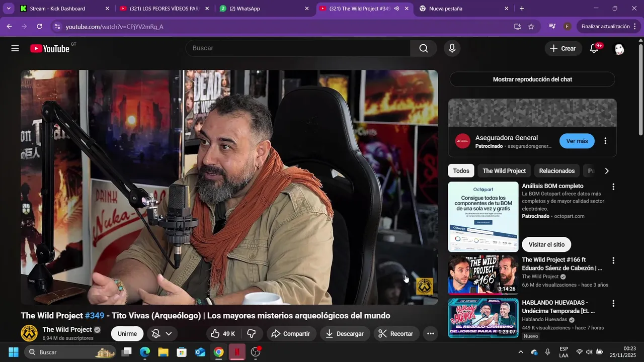Image resolution: width=644 pixels, height=362 pixels.
Task: Mute tab audio speaker icon on Wild Project tab
Action: click(396, 9)
